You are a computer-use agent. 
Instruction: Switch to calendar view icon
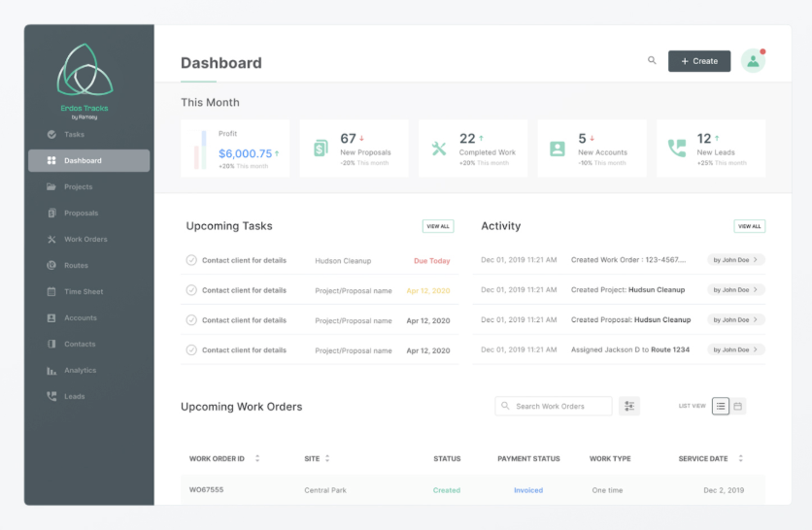click(x=738, y=407)
